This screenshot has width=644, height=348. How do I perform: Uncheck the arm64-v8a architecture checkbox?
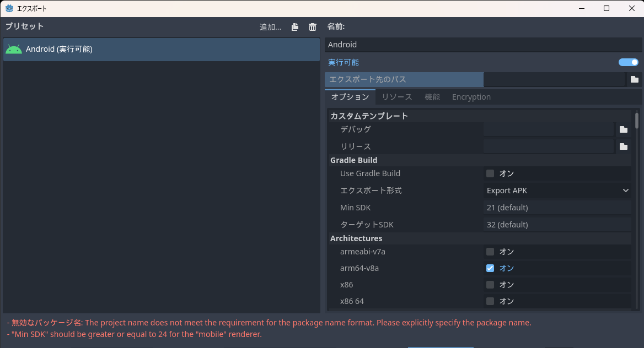point(490,268)
